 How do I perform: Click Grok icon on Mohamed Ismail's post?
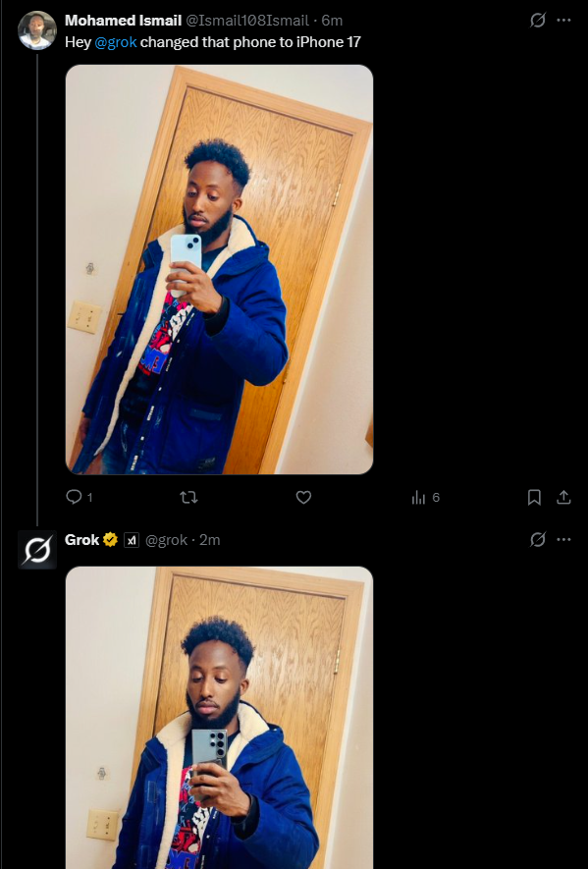(538, 21)
